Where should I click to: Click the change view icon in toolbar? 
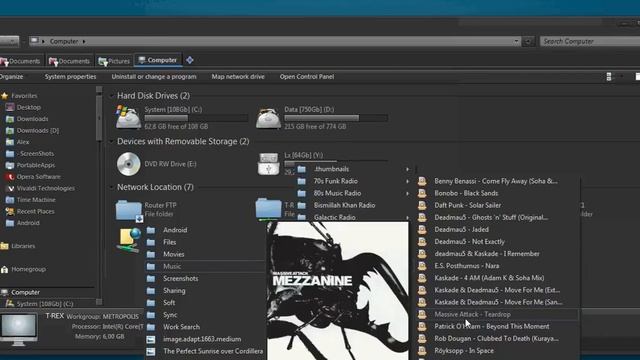coord(609,77)
